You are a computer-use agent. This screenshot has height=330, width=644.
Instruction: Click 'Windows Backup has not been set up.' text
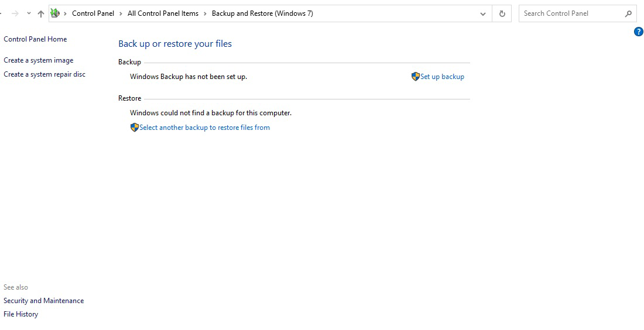[x=189, y=77]
